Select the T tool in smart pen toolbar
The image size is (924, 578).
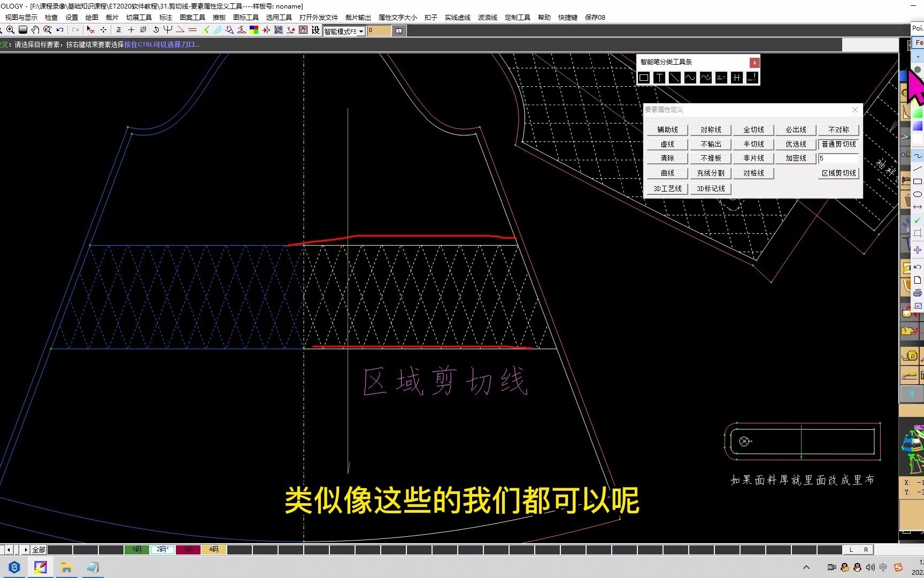pos(659,78)
